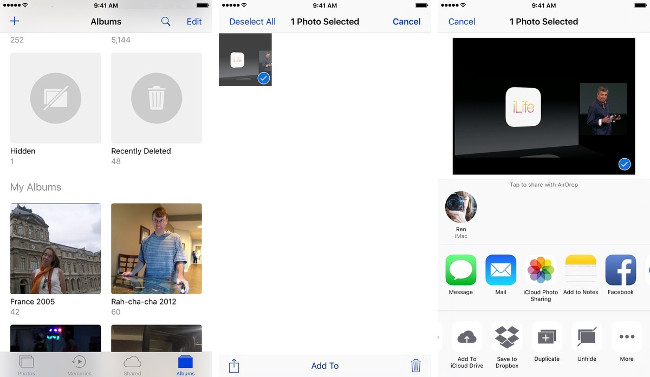Open the Hidden album

click(x=56, y=98)
